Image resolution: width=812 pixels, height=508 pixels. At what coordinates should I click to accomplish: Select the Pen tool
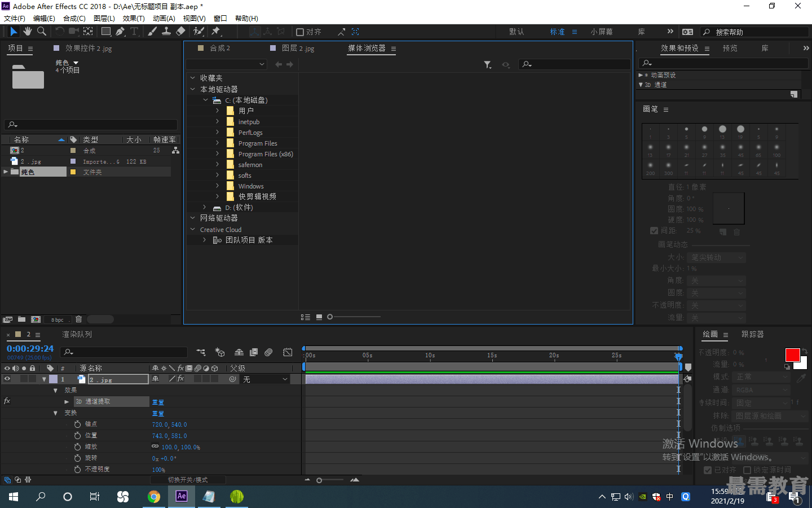click(x=120, y=32)
